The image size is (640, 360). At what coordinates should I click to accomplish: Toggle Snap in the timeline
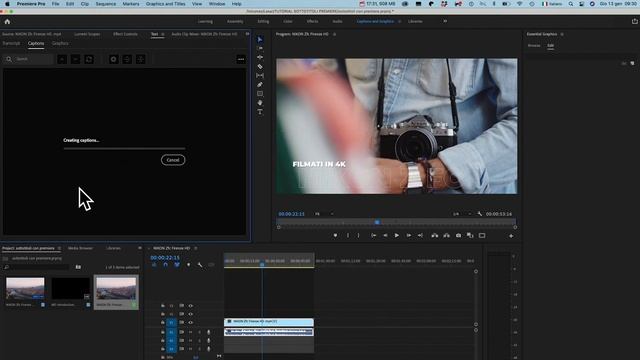pyautogui.click(x=165, y=265)
